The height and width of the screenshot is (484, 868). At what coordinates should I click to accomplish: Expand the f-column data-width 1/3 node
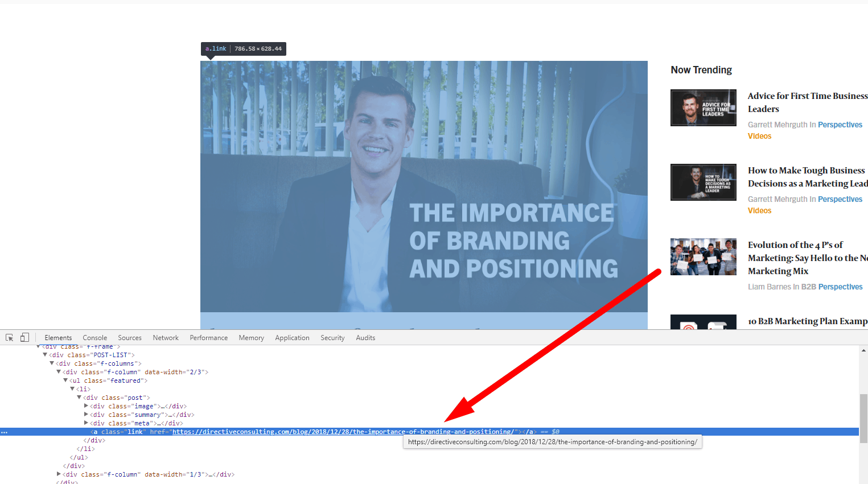click(59, 474)
